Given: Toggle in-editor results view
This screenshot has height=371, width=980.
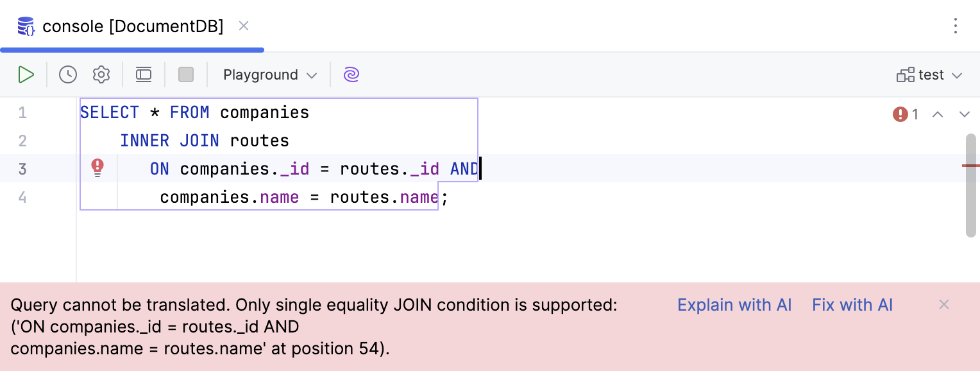Looking at the screenshot, I should 143,74.
